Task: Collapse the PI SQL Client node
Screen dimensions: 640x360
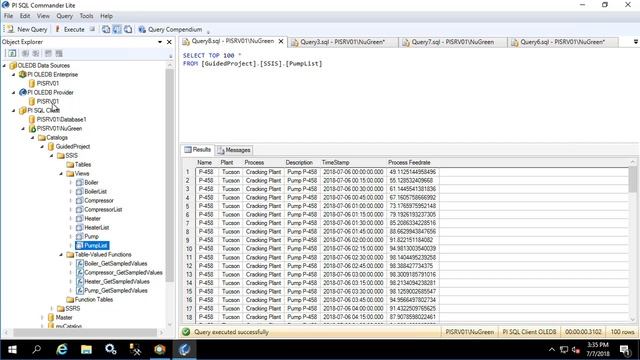Action: (x=13, y=111)
